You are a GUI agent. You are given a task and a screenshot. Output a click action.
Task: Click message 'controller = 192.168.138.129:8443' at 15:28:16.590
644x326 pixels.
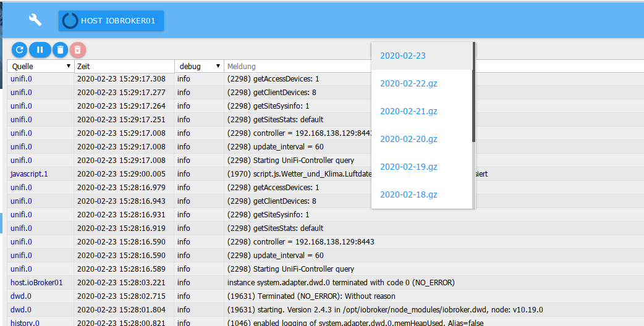tap(300, 241)
